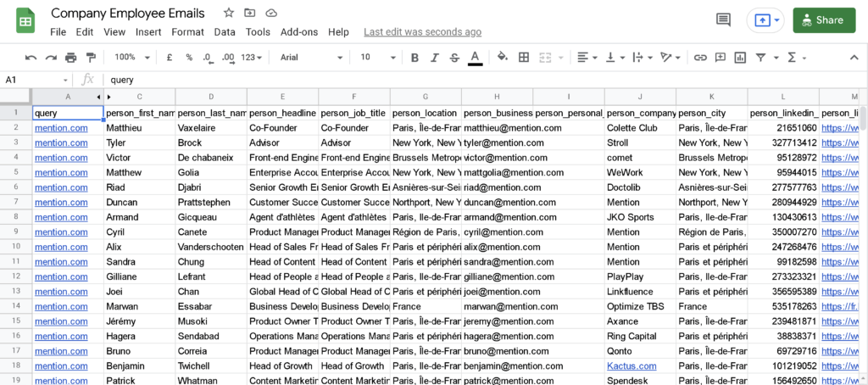Image resolution: width=868 pixels, height=385 pixels.
Task: Open the Insert menu
Action: click(148, 32)
